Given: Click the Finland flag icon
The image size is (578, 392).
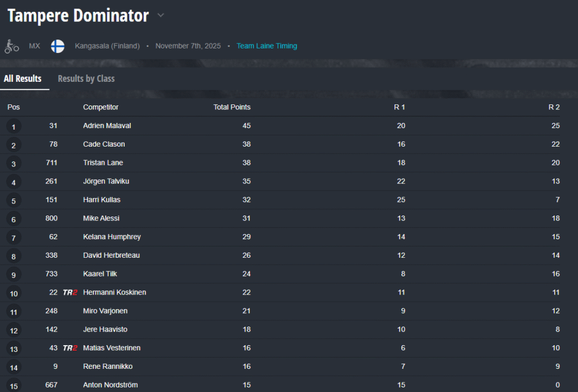Looking at the screenshot, I should click(58, 46).
